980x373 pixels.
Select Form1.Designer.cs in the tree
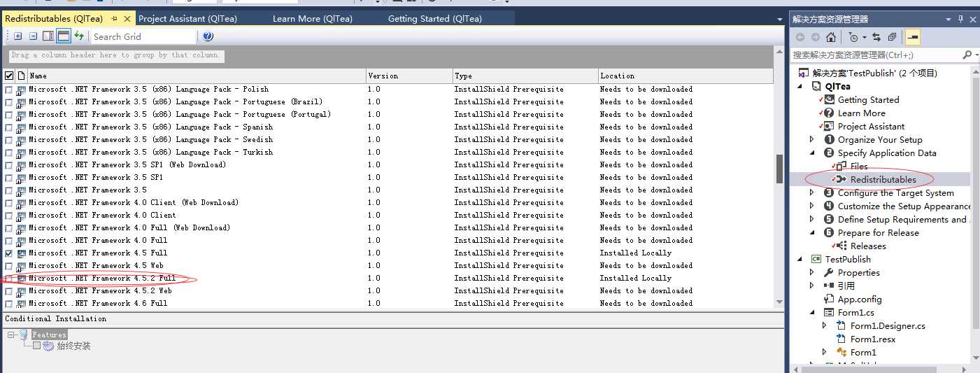[888, 325]
